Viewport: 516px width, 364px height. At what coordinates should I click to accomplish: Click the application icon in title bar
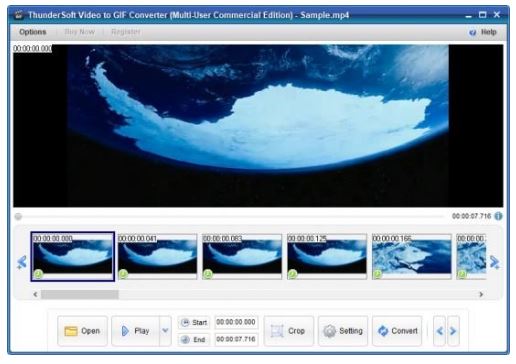19,15
